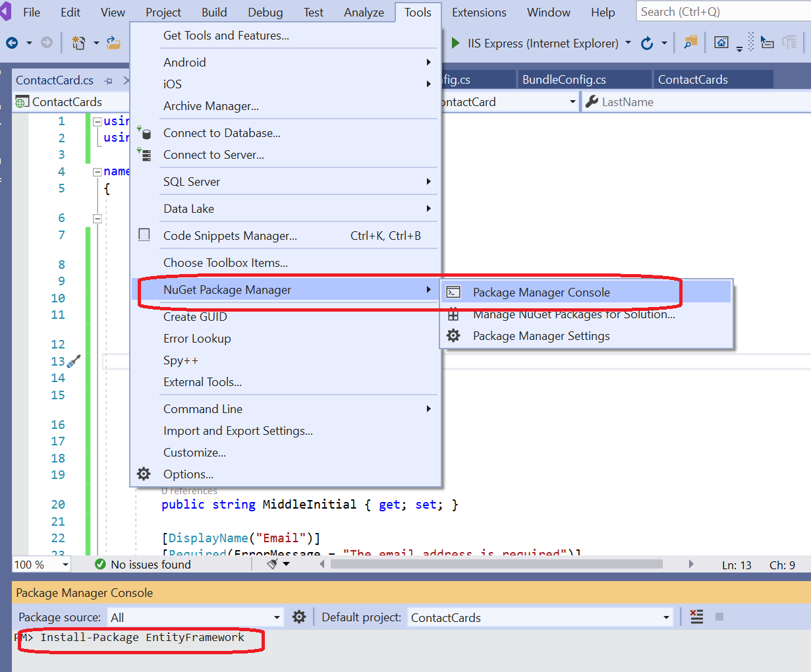This screenshot has width=811, height=672.
Task: Click the browser window preview toolbar icon
Action: pyautogui.click(x=721, y=43)
